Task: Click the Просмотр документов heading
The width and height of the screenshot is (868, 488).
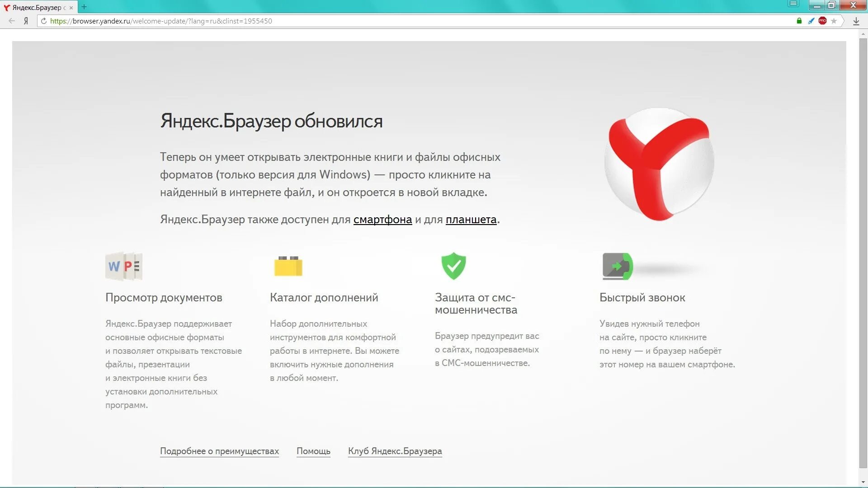Action: pyautogui.click(x=164, y=298)
